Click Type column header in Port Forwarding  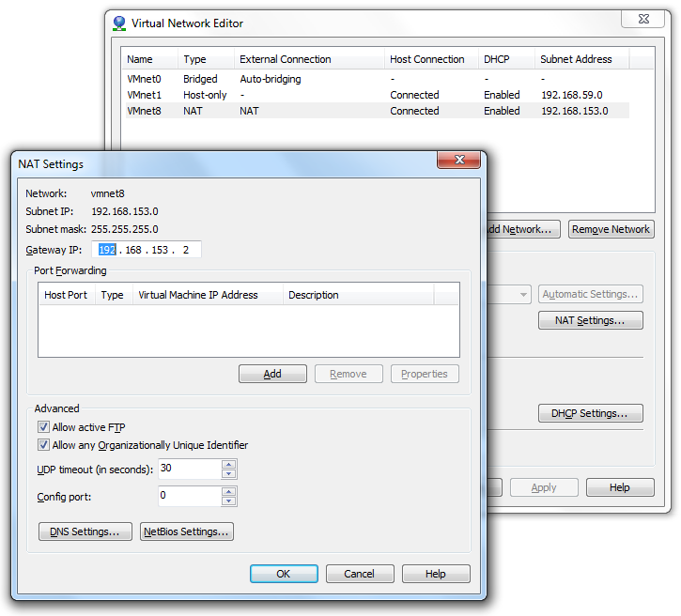pos(114,295)
